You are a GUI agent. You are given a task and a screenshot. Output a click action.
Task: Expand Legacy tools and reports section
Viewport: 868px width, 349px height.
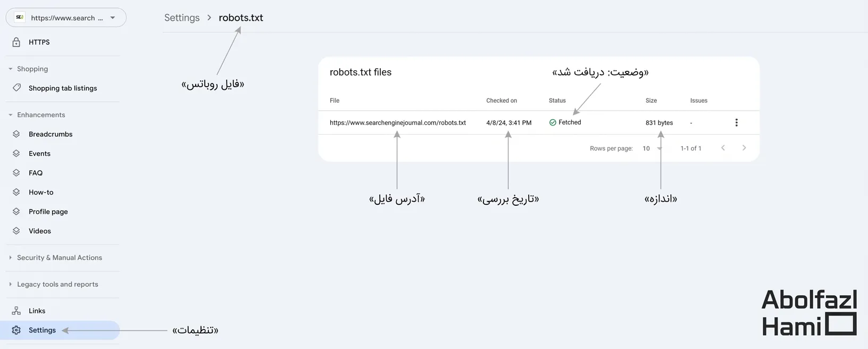[x=11, y=284]
